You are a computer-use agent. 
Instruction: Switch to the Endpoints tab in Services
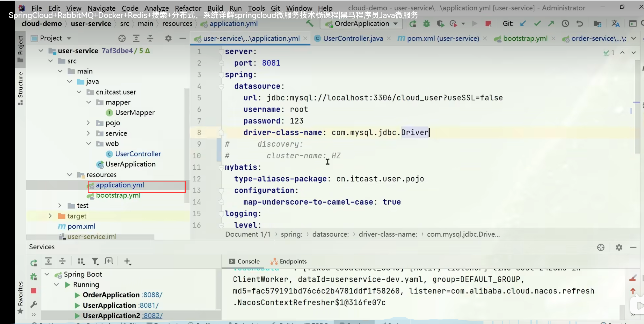289,261
